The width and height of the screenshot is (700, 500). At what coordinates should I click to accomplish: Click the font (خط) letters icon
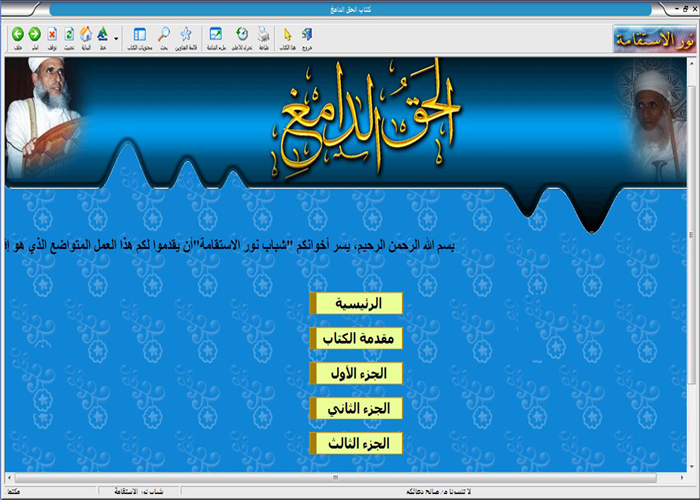[103, 34]
